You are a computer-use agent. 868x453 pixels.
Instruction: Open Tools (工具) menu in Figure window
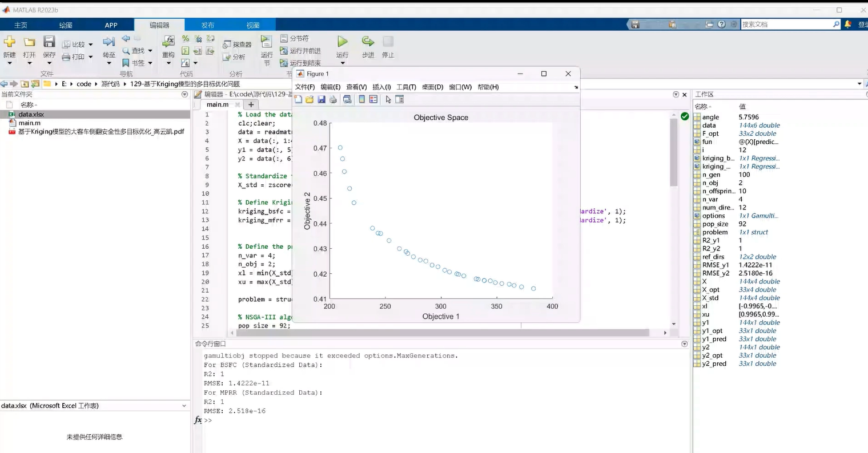(x=406, y=87)
